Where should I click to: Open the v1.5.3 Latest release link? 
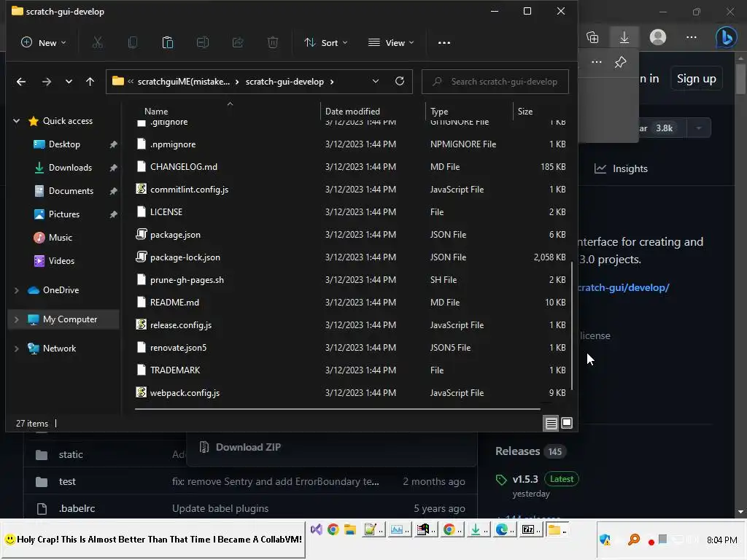pos(525,479)
